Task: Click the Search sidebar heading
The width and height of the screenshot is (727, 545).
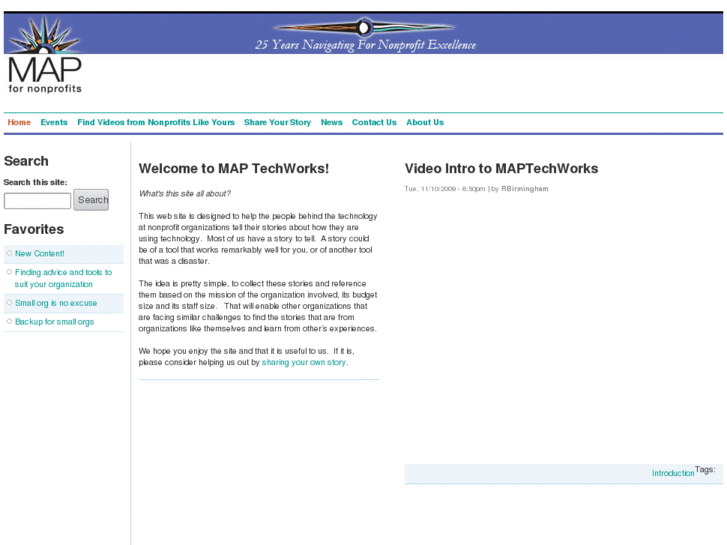Action: pyautogui.click(x=26, y=161)
